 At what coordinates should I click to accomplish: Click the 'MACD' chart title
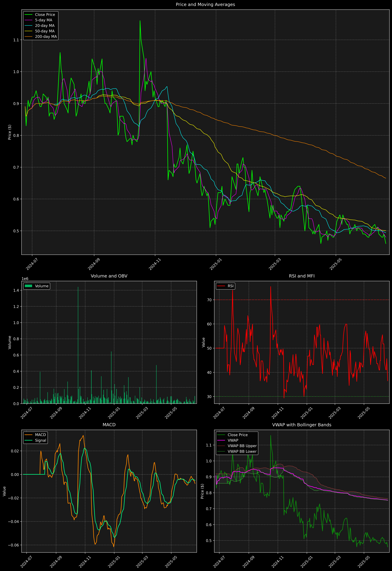(109, 425)
